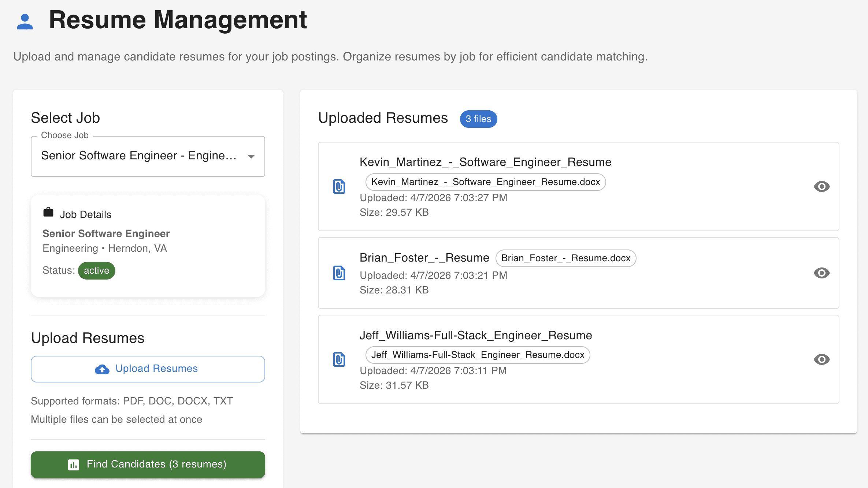The width and height of the screenshot is (868, 488).
Task: Click 'Multiple files can be selected at once'
Action: [116, 419]
